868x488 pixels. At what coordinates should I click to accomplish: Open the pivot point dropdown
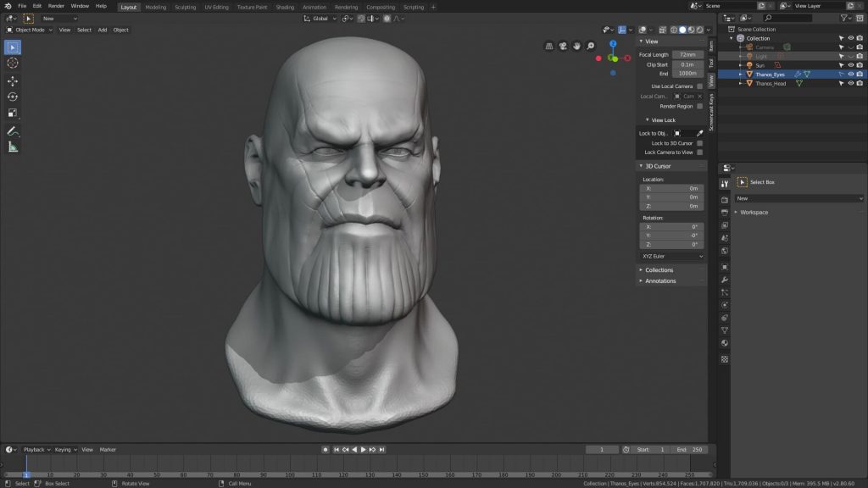(347, 19)
